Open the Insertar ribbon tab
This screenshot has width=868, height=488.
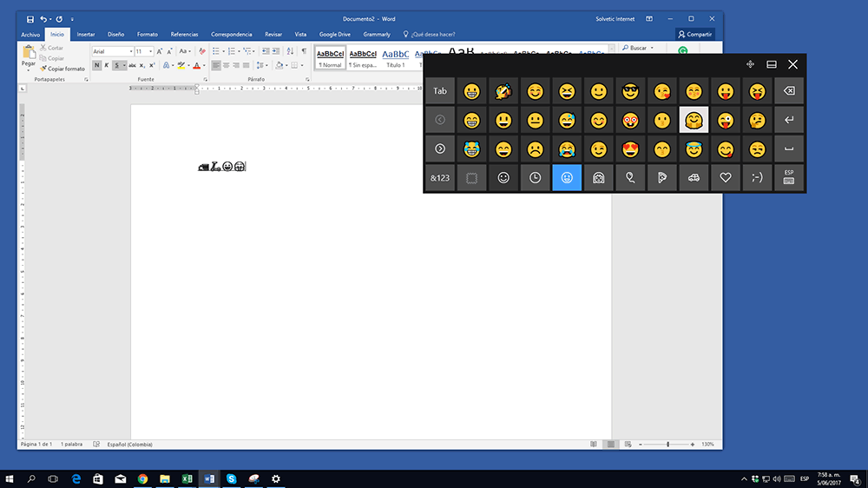tap(86, 35)
